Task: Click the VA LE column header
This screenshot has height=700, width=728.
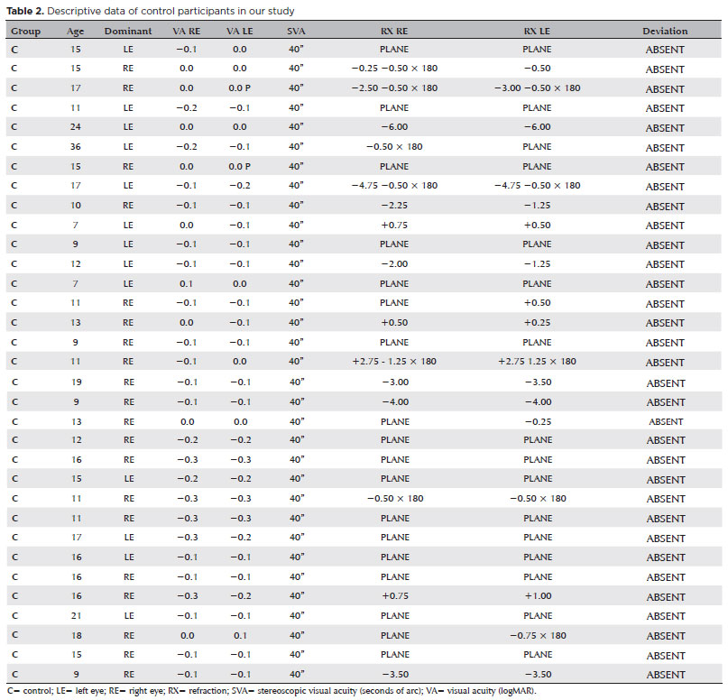Action: coord(239,31)
